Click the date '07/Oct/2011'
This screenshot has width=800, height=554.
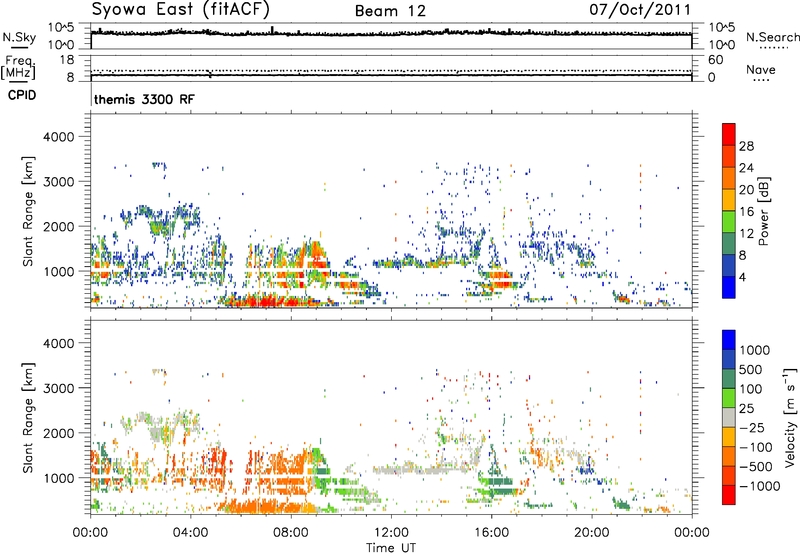pos(640,10)
